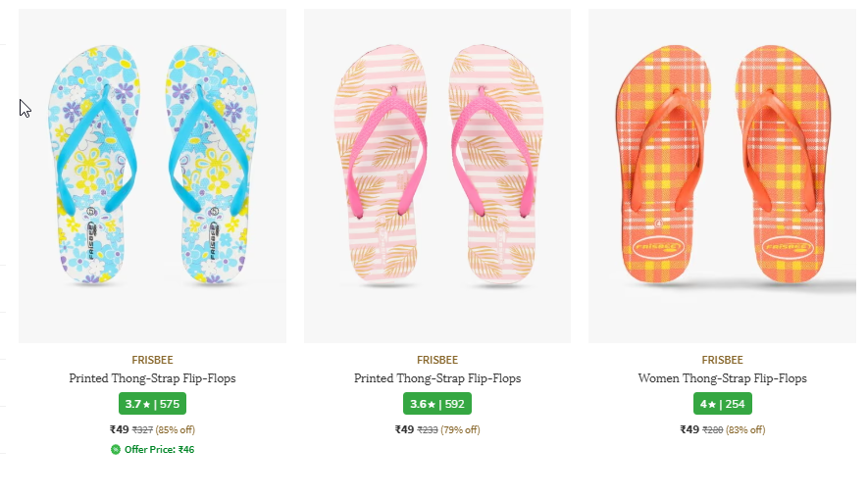The height and width of the screenshot is (498, 868).
Task: Click FRISBEE brand under pink striped flip-flops
Action: click(437, 360)
